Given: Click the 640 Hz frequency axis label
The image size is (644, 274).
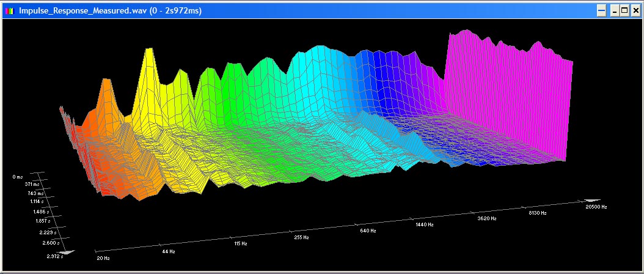Looking at the screenshot, I should [x=368, y=231].
